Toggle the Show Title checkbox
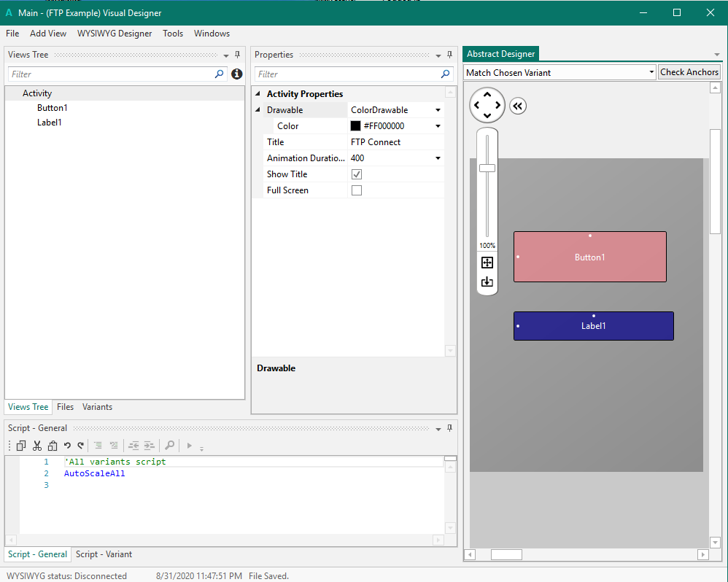This screenshot has width=728, height=582. click(x=356, y=174)
